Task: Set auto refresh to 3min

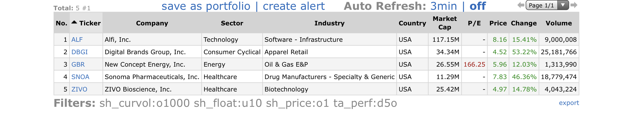Action: [x=444, y=6]
